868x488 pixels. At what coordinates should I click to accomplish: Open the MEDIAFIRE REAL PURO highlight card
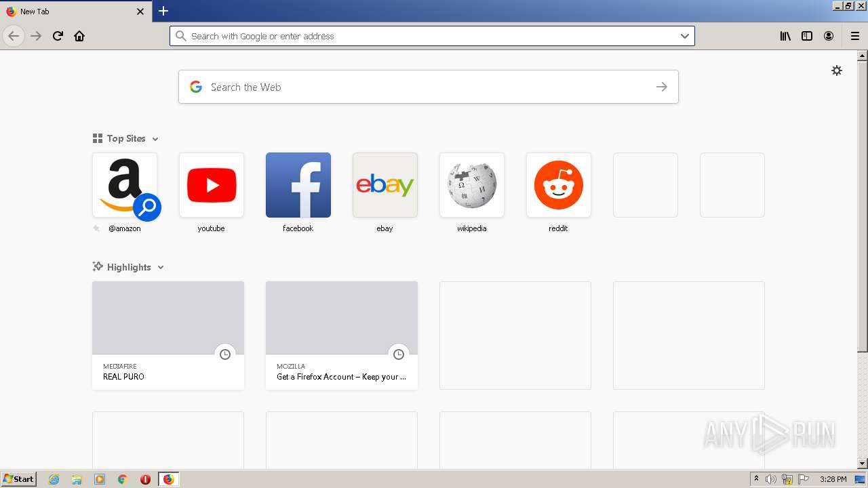point(168,335)
